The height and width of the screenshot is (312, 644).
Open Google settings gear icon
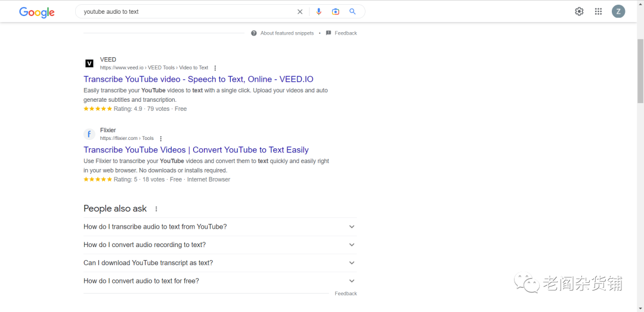pos(579,11)
